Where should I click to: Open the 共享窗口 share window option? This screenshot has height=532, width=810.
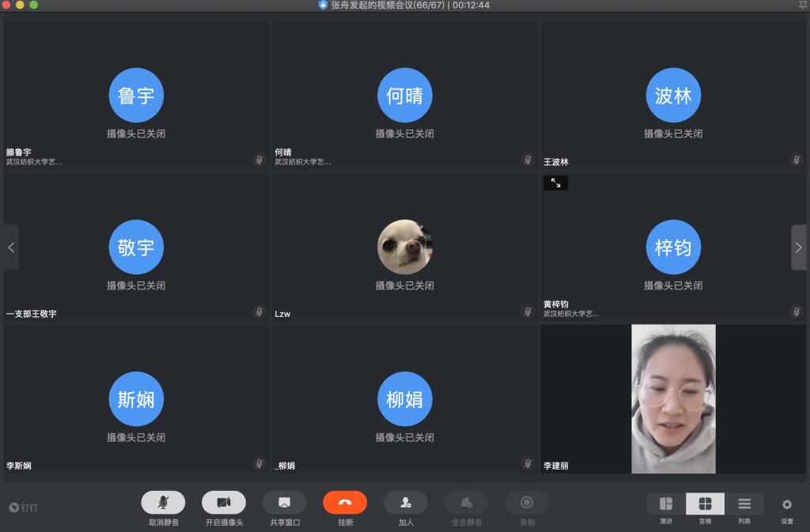284,503
